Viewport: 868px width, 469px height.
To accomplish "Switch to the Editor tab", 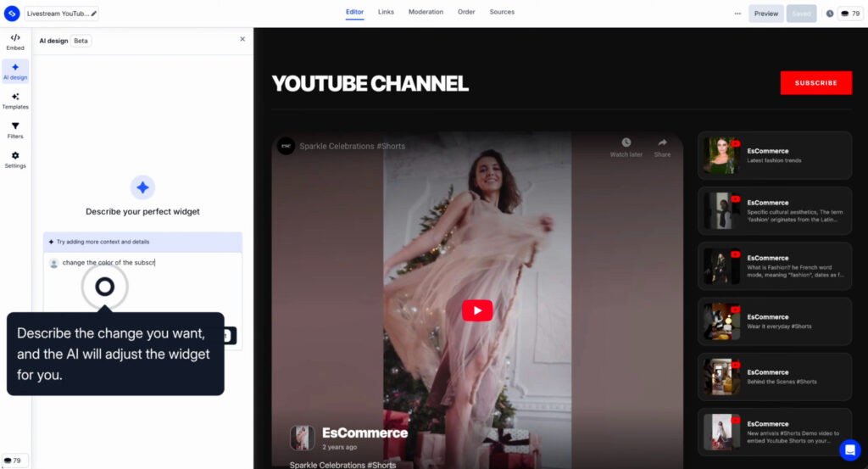I will pos(354,12).
